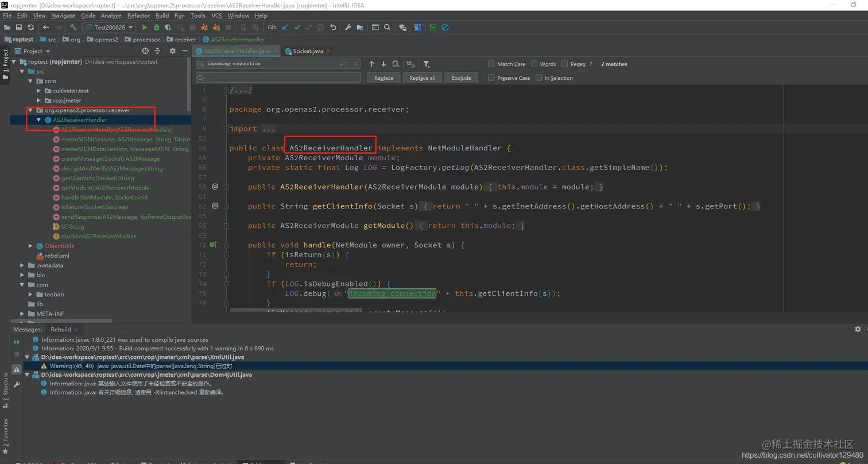This screenshot has width=868, height=464.
Task: Click the empty replace text field
Action: 278,78
